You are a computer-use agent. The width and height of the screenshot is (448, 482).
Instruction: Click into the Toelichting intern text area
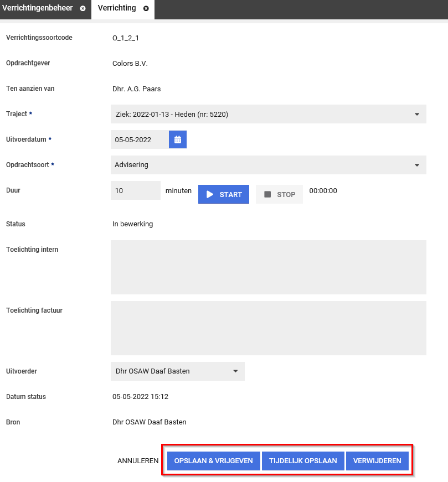coord(268,267)
